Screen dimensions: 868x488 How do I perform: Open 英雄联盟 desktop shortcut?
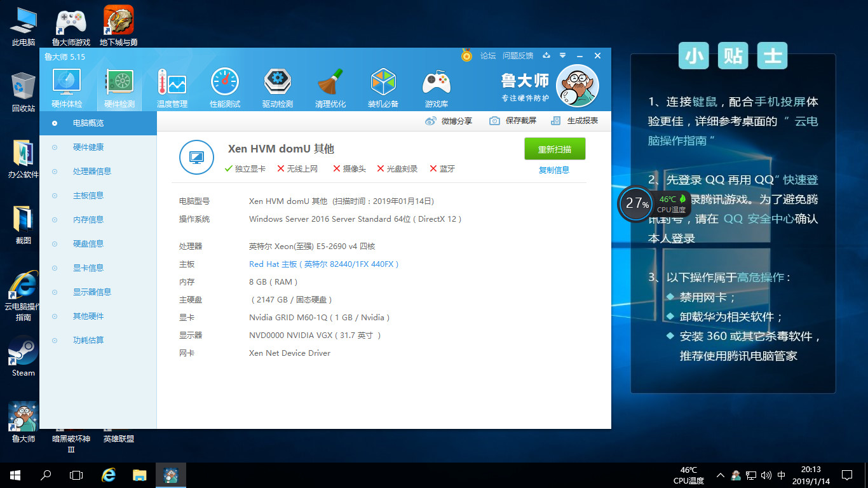click(119, 438)
